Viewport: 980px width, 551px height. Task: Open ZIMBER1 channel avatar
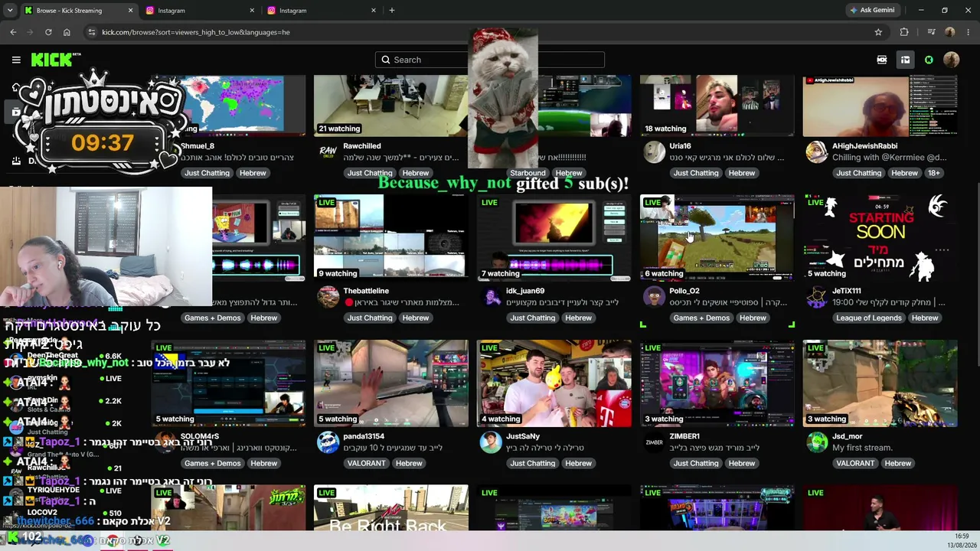(x=654, y=442)
